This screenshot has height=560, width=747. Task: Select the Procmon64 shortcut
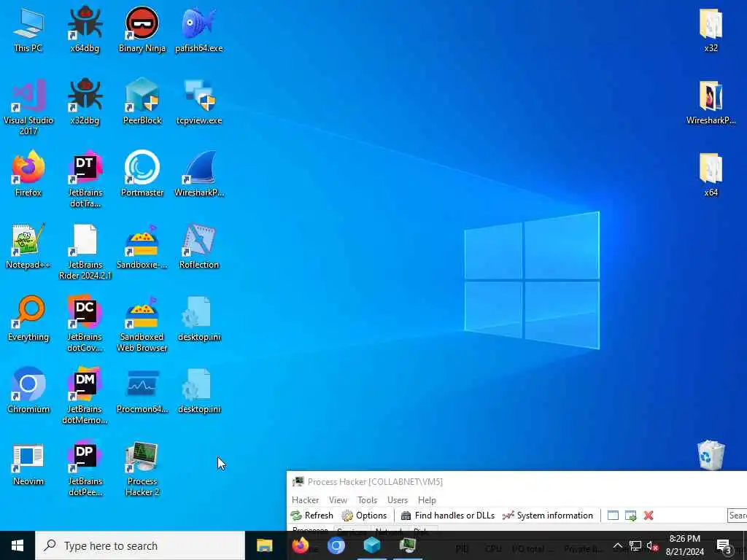pos(142,391)
